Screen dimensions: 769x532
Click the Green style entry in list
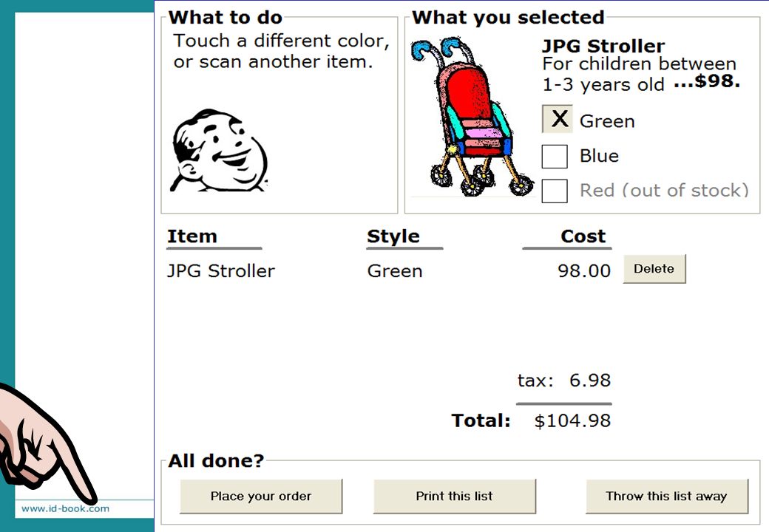coord(395,271)
